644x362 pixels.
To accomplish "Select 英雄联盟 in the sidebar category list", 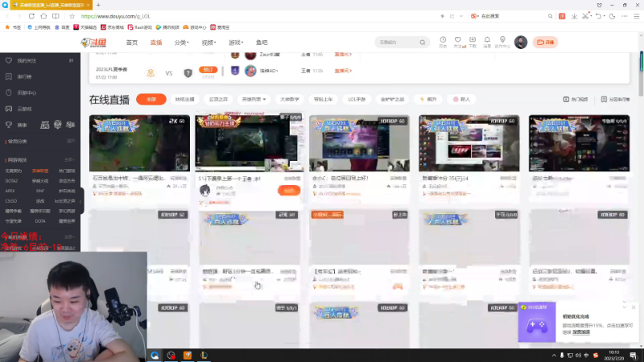I will point(40,171).
